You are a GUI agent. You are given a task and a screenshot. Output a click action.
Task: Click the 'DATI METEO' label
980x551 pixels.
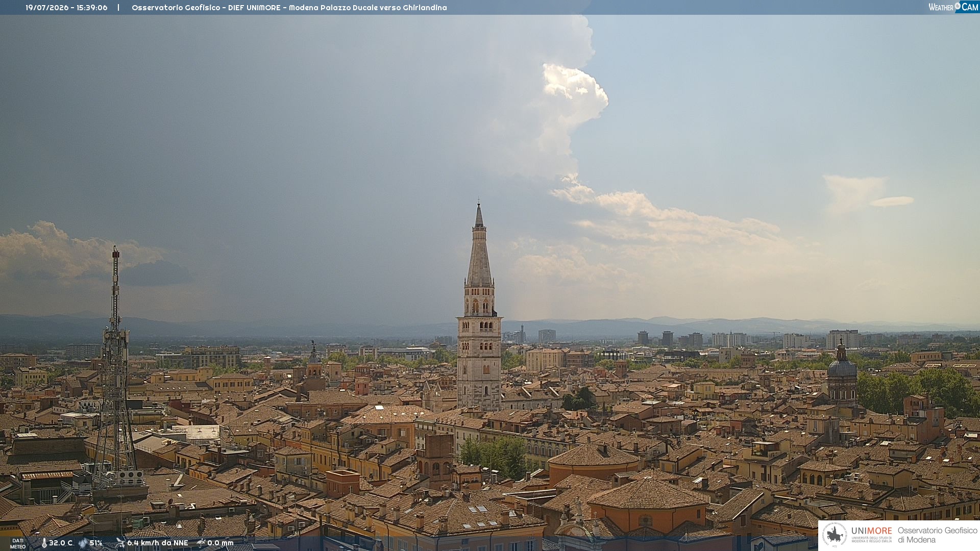pyautogui.click(x=18, y=544)
